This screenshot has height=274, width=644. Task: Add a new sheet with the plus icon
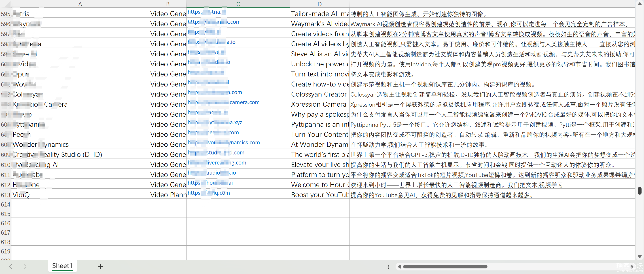100,266
